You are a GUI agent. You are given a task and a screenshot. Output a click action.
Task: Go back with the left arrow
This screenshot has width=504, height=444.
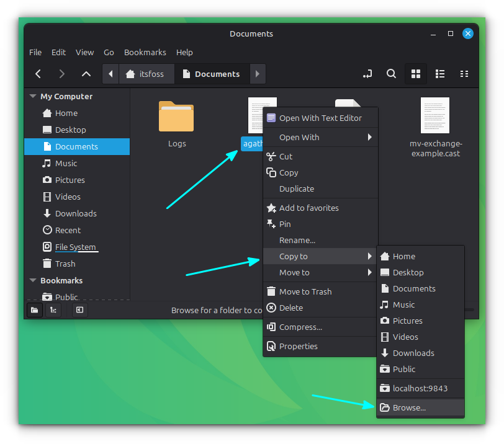38,74
